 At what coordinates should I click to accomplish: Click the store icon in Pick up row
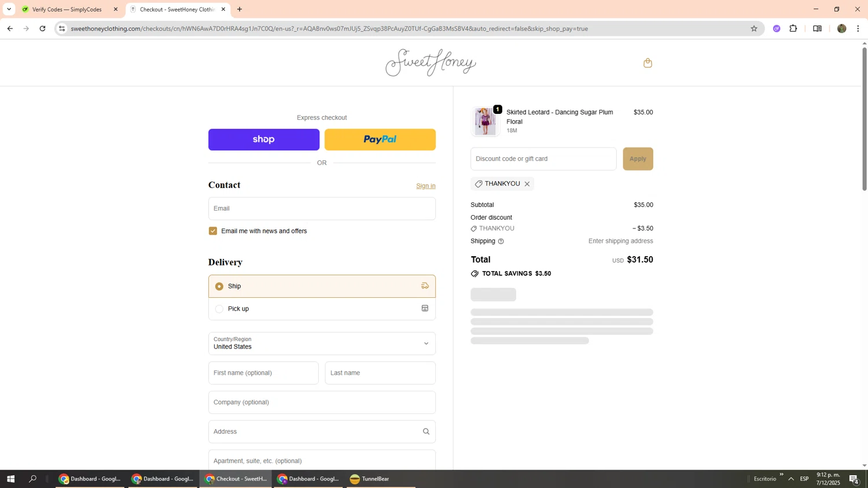(425, 308)
